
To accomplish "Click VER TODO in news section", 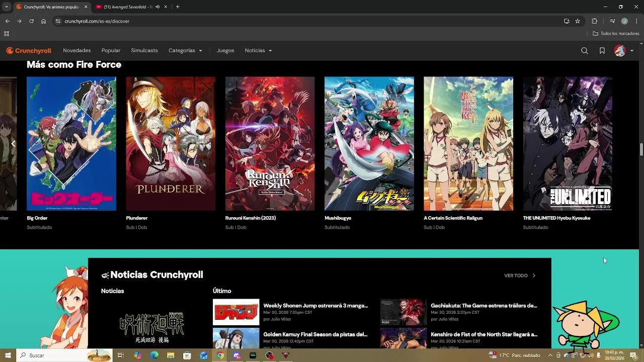I will point(516,276).
